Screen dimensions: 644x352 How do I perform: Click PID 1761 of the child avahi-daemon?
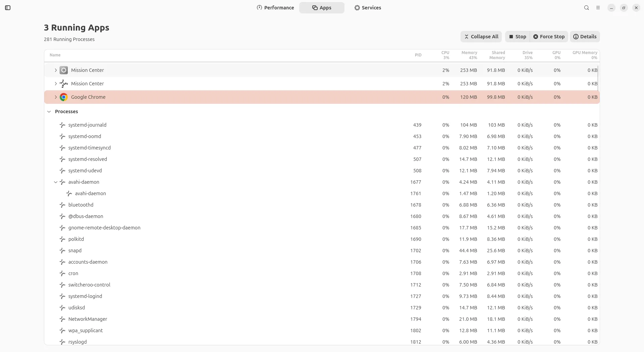[416, 193]
